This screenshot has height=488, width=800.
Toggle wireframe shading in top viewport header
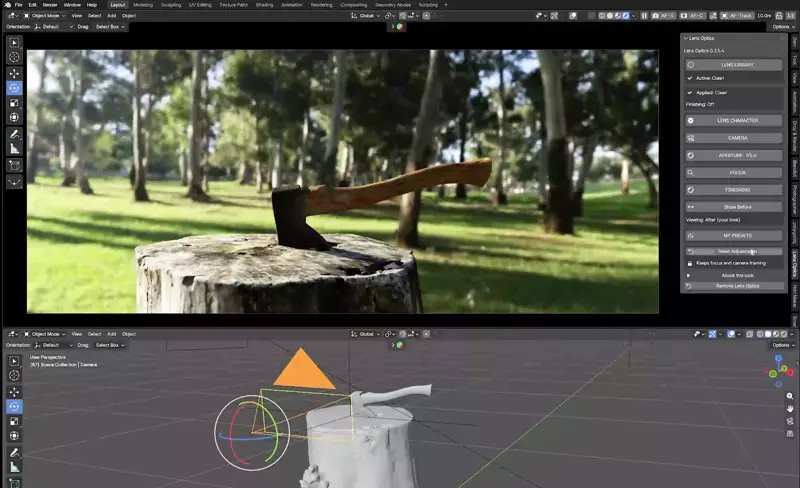602,16
